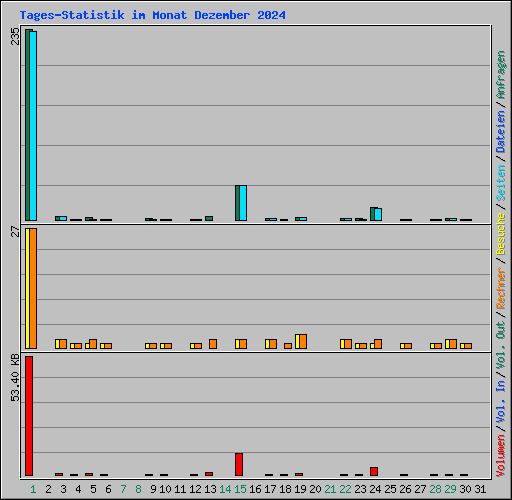Select day 15 on the x-axis

[240, 489]
